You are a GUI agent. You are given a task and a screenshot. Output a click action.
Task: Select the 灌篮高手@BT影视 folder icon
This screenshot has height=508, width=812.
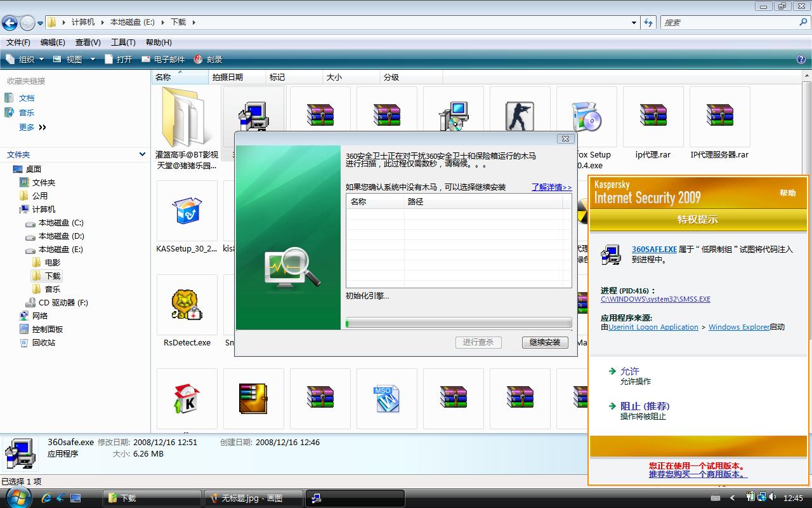[187, 117]
